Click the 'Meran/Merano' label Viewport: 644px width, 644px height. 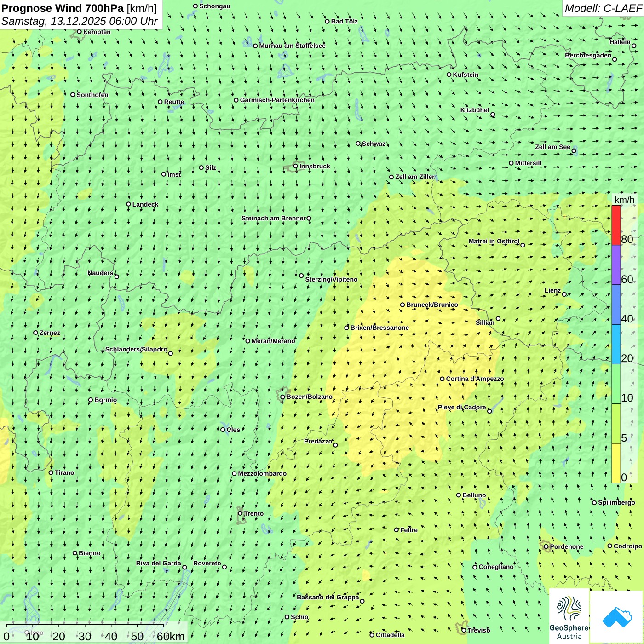coord(273,341)
